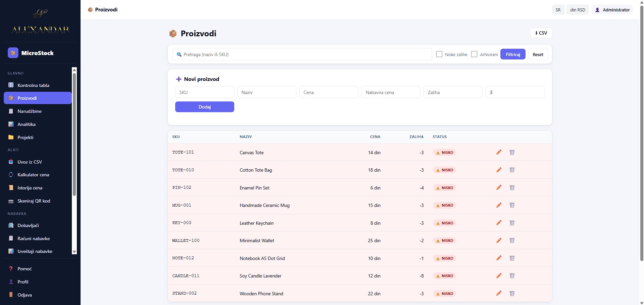The height and width of the screenshot is (305, 644).
Task: Open the SR language selector
Action: point(558,10)
